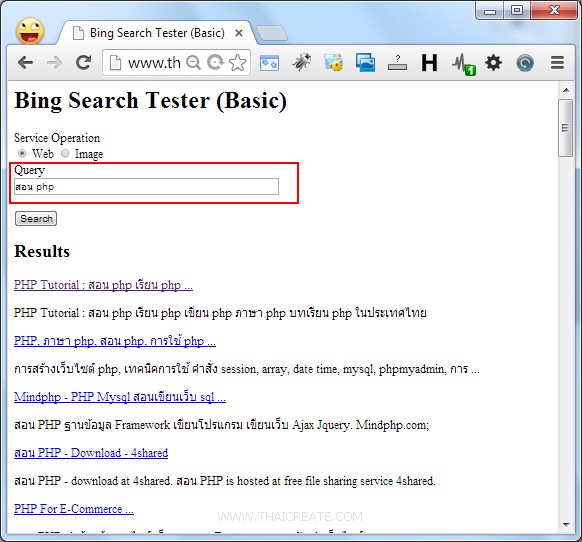Go back with the browser back arrow

(x=25, y=62)
